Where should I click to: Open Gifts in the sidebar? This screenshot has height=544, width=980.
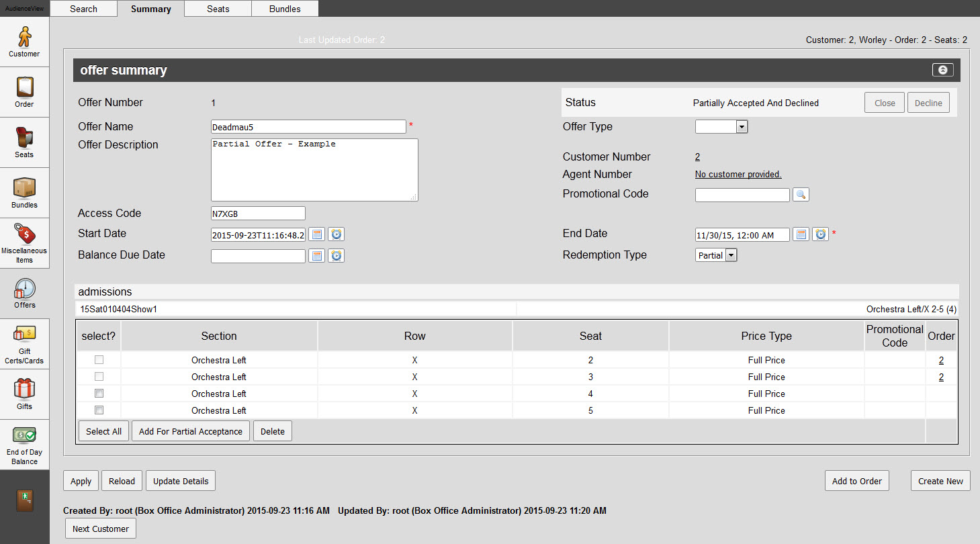coord(24,394)
